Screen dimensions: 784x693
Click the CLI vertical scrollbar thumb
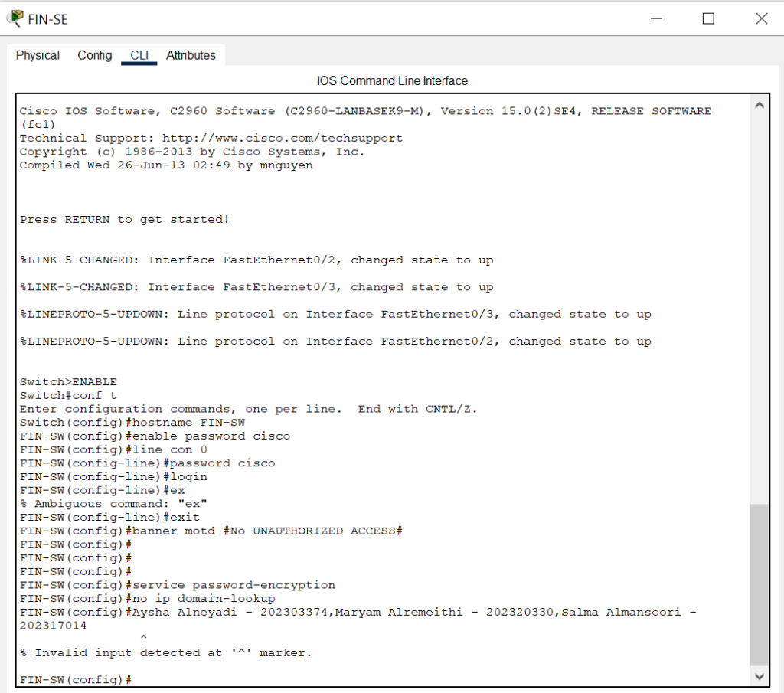click(x=759, y=584)
